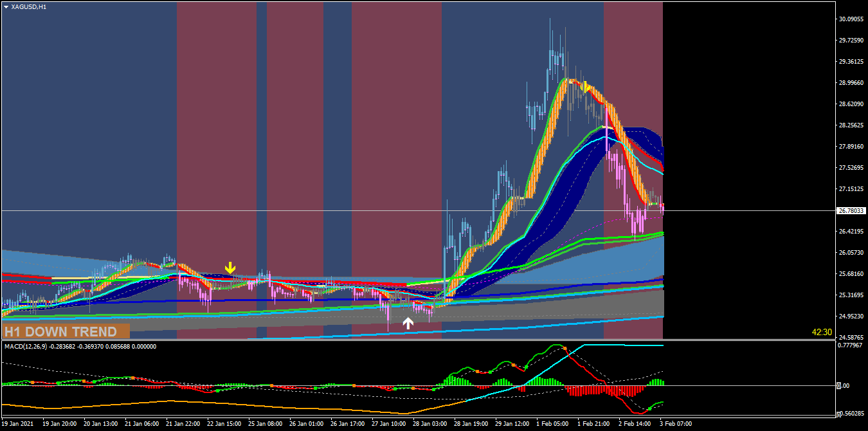Click the MACD scale value -0.560285
Image resolution: width=868 pixels, height=431 pixels.
(x=851, y=414)
